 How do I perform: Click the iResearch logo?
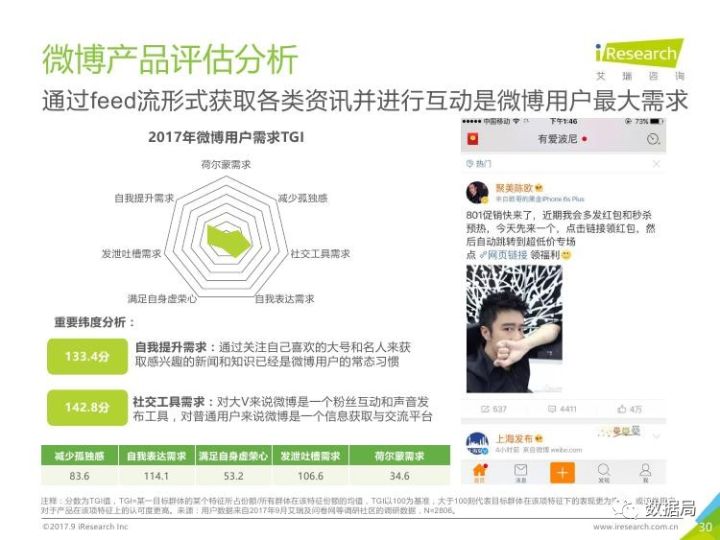tap(640, 53)
